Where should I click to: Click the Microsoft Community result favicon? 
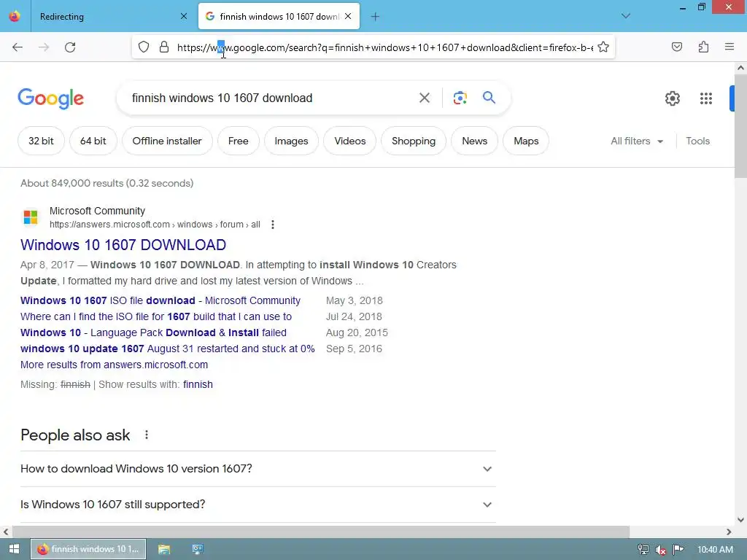(x=31, y=217)
